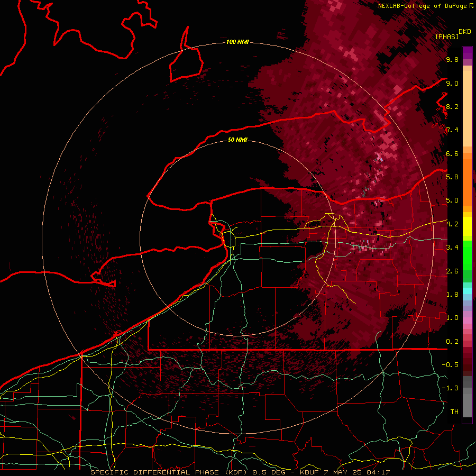Viewport: 476px width, 476px height.
Task: Pick the -1.3 value on the scale
Action: pos(450,388)
